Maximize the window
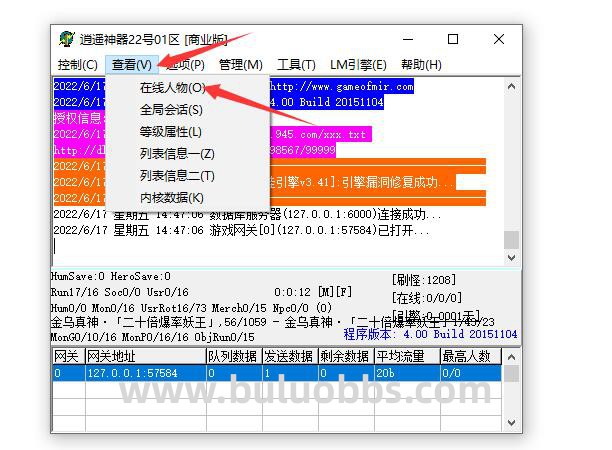The width and height of the screenshot is (612, 450). click(453, 40)
